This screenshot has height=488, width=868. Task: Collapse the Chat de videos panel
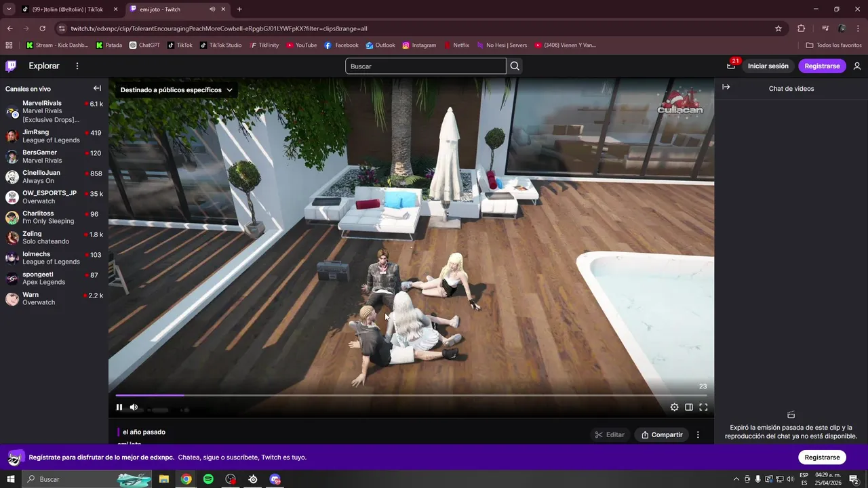(x=726, y=87)
